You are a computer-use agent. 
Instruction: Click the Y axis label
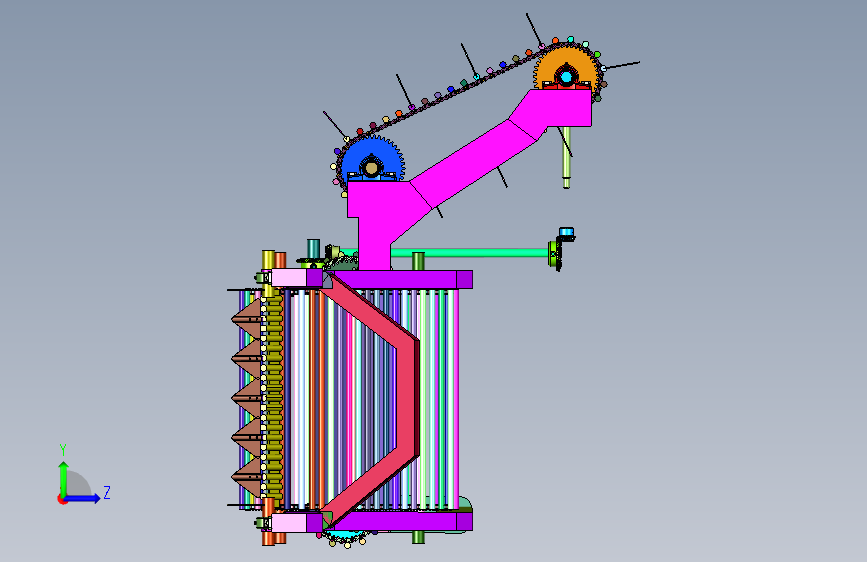click(x=63, y=450)
